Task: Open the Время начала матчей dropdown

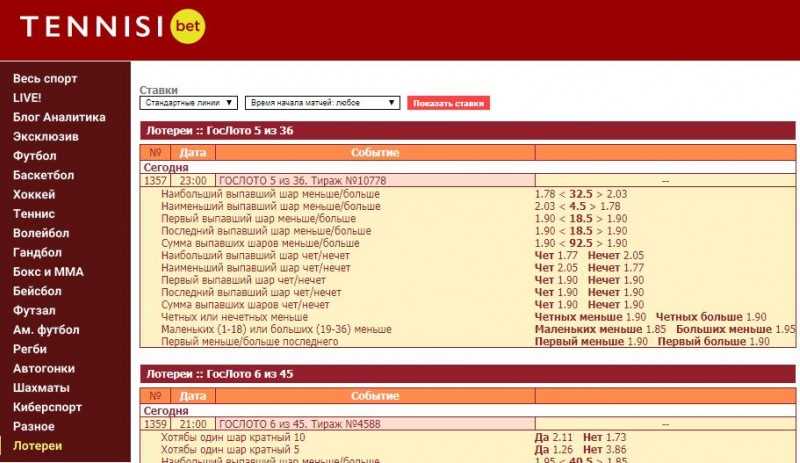Action: coord(322,103)
